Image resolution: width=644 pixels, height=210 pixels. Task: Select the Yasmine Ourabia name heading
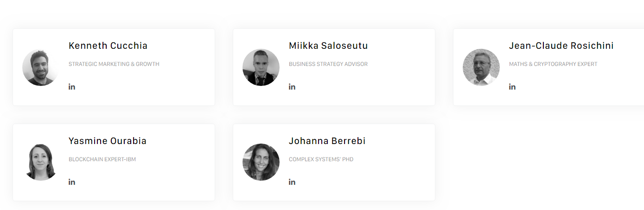coord(108,141)
